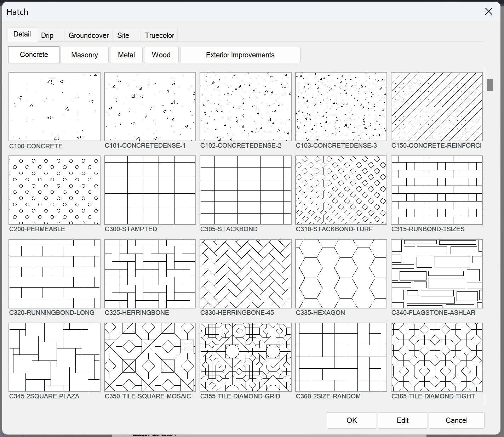Select the C365-TILE-DIAMOND-TIGHT pattern
Screen dimensions: 504x437
coord(437,357)
